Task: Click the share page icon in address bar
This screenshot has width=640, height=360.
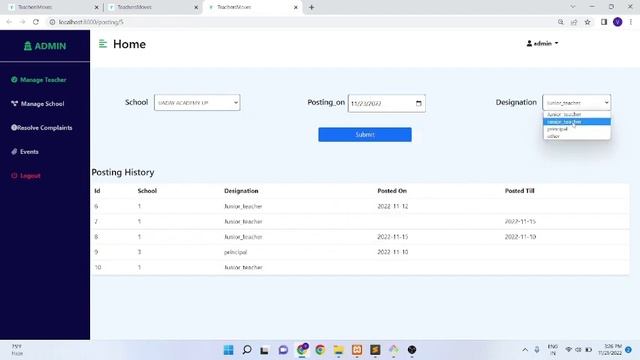Action: (574, 22)
